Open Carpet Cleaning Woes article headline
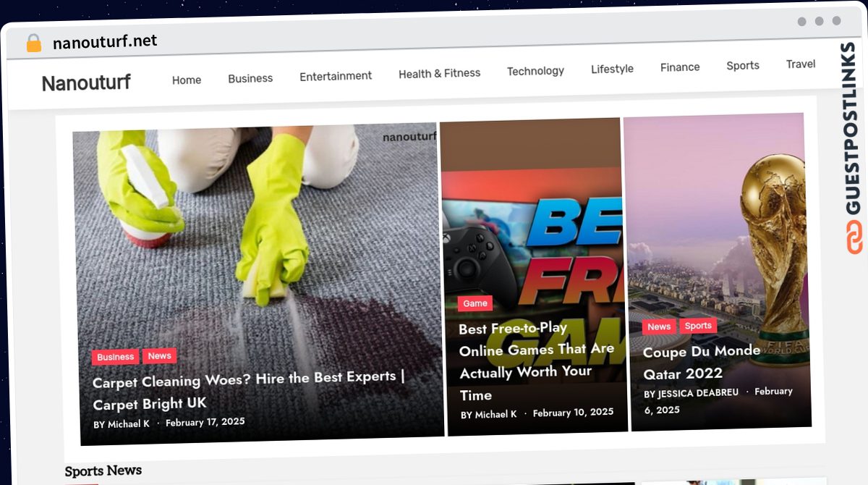The image size is (868, 485). [249, 389]
